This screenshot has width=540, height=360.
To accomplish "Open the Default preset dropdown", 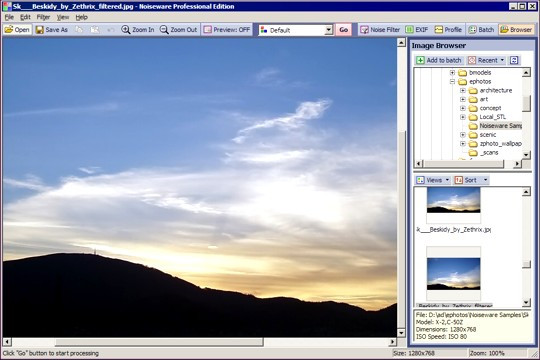I will click(x=329, y=30).
